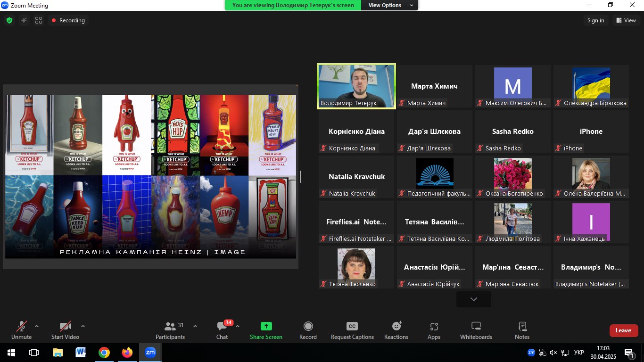Open Whiteboards

pyautogui.click(x=476, y=330)
